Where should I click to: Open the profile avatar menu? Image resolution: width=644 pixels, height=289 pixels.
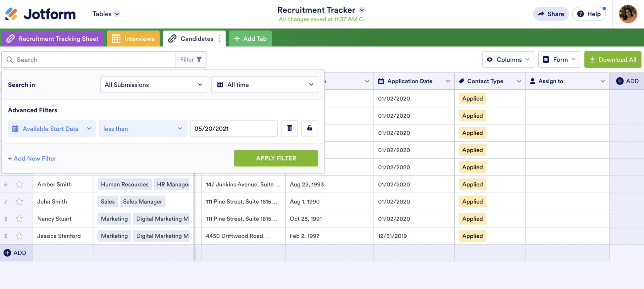tap(628, 14)
